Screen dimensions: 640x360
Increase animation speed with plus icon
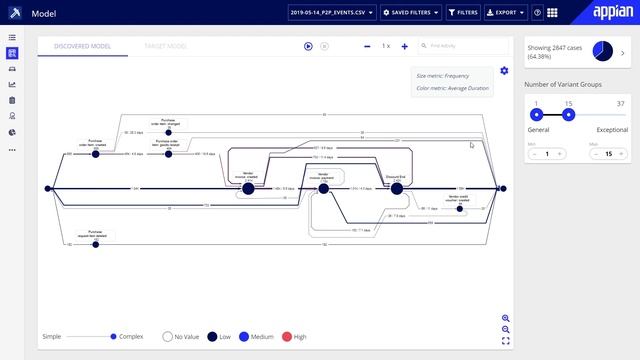click(404, 47)
